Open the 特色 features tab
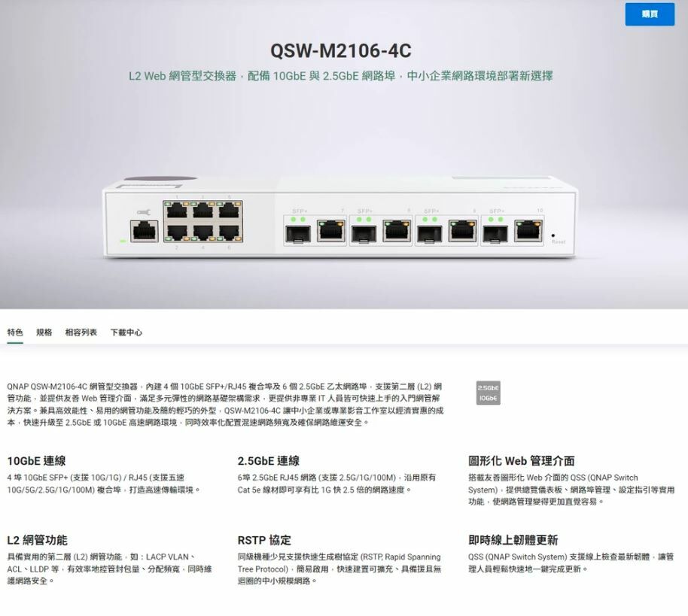This screenshot has width=688, height=616. (15, 332)
